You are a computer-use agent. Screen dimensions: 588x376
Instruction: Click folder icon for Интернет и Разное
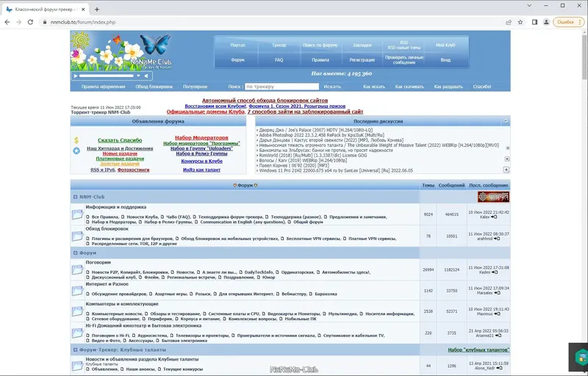(77, 291)
